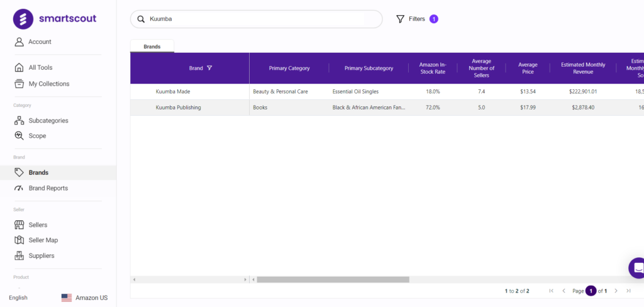The width and height of the screenshot is (644, 307).
Task: Click the $17.99 average price cell
Action: [528, 108]
